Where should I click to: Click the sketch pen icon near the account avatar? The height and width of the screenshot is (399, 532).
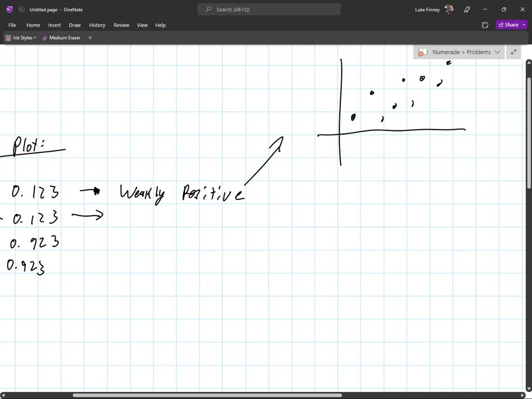[x=467, y=9]
